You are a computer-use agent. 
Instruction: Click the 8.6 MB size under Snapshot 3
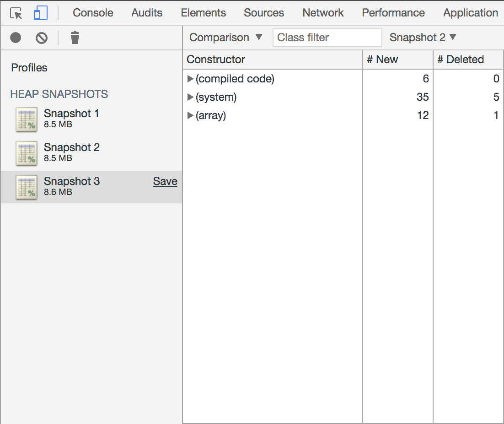tap(58, 192)
